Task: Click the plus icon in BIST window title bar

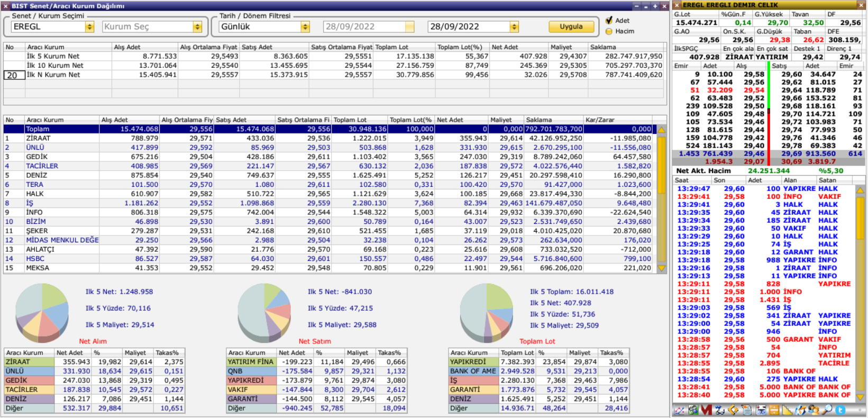Action: click(655, 6)
